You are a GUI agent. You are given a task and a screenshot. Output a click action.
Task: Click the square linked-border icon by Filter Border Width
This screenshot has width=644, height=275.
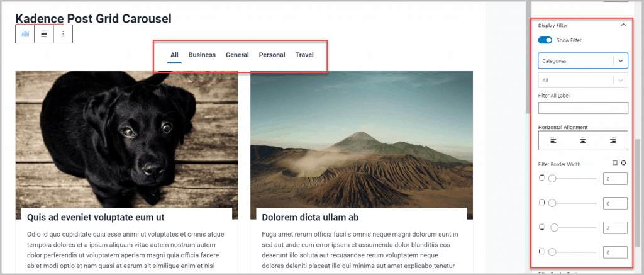pos(615,163)
